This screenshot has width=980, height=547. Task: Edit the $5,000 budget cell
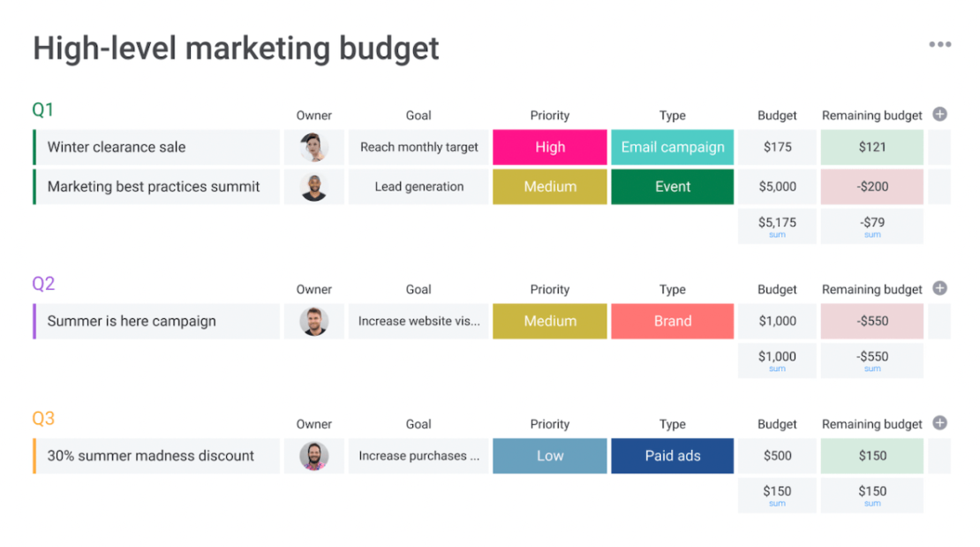pyautogui.click(x=776, y=186)
